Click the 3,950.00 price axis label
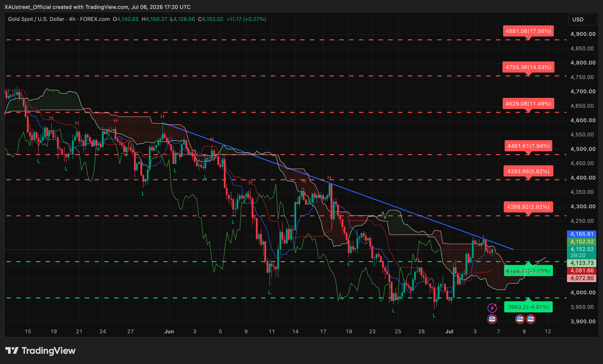The height and width of the screenshot is (364, 603). pos(582,307)
